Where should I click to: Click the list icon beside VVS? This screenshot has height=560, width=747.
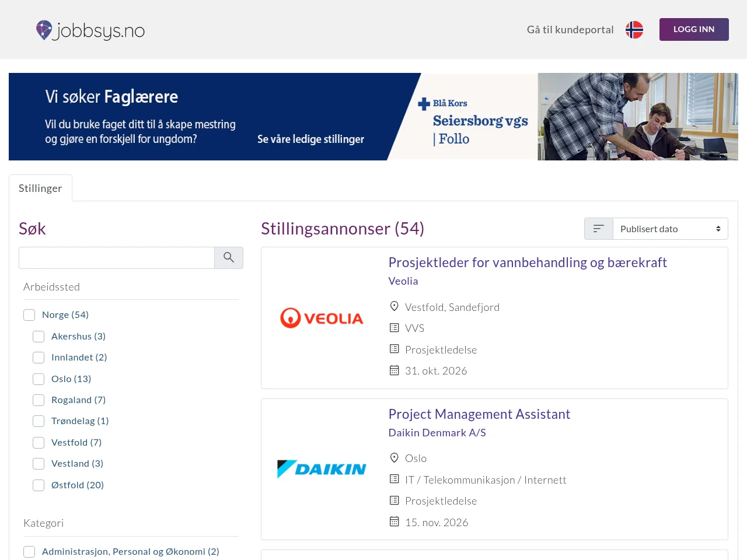[395, 328]
